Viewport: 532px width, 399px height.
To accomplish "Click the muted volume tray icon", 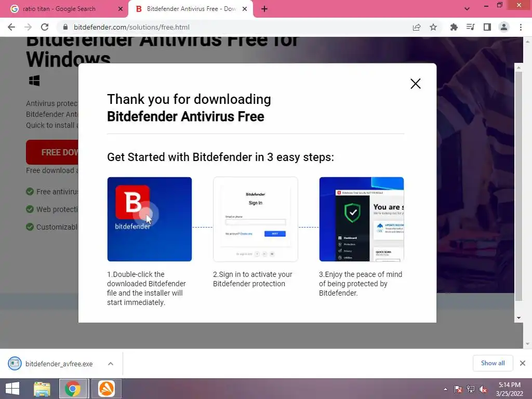I will (x=483, y=389).
